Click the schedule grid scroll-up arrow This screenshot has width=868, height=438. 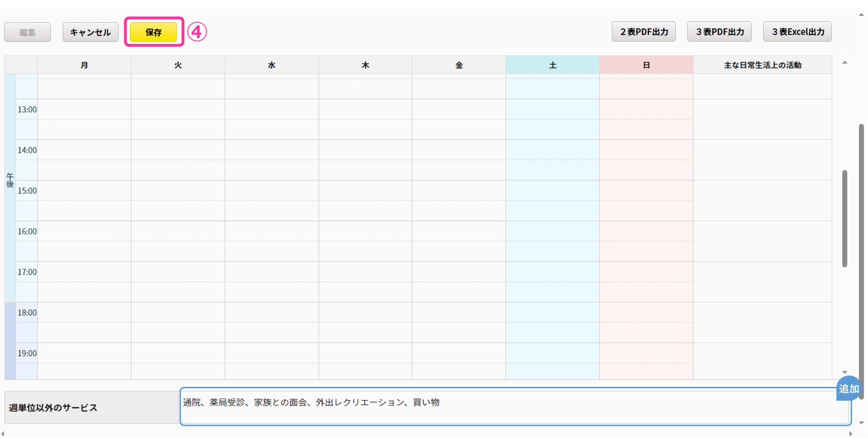coord(844,62)
